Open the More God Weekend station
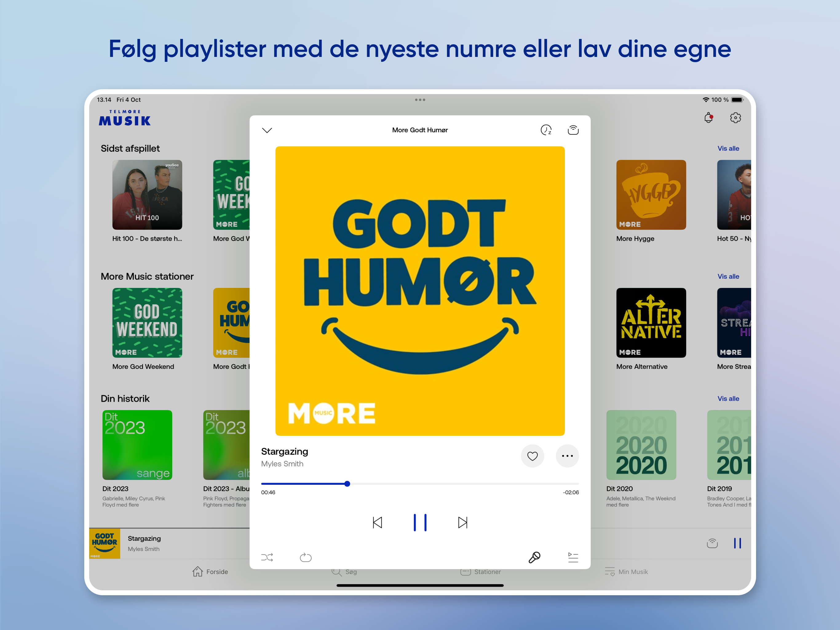This screenshot has height=630, width=840. point(147,323)
